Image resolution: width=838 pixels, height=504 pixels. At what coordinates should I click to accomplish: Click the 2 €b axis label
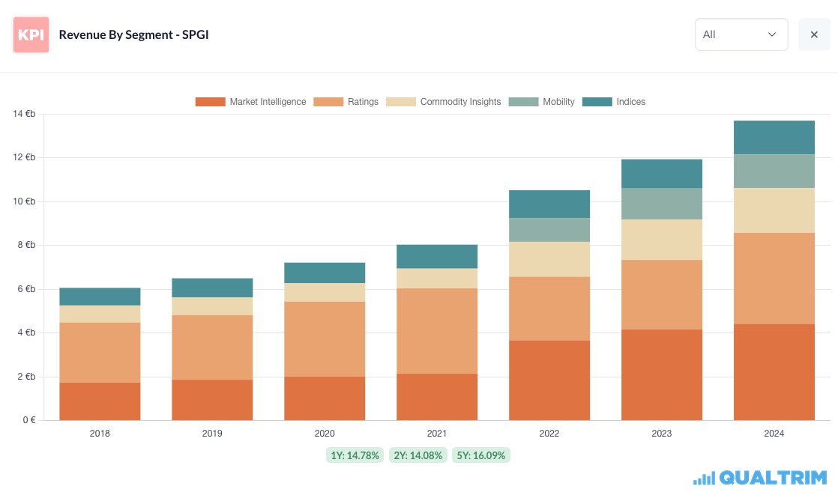tap(26, 377)
